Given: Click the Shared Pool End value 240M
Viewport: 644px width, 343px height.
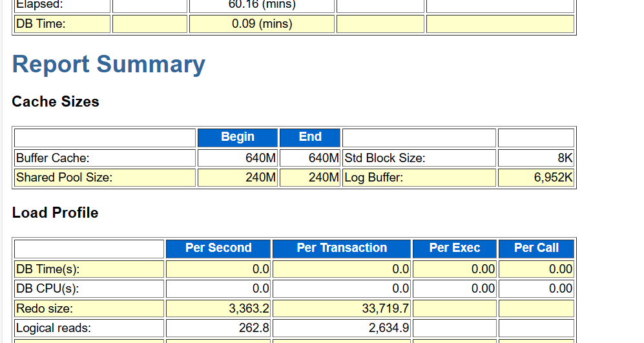Looking at the screenshot, I should pyautogui.click(x=324, y=178).
